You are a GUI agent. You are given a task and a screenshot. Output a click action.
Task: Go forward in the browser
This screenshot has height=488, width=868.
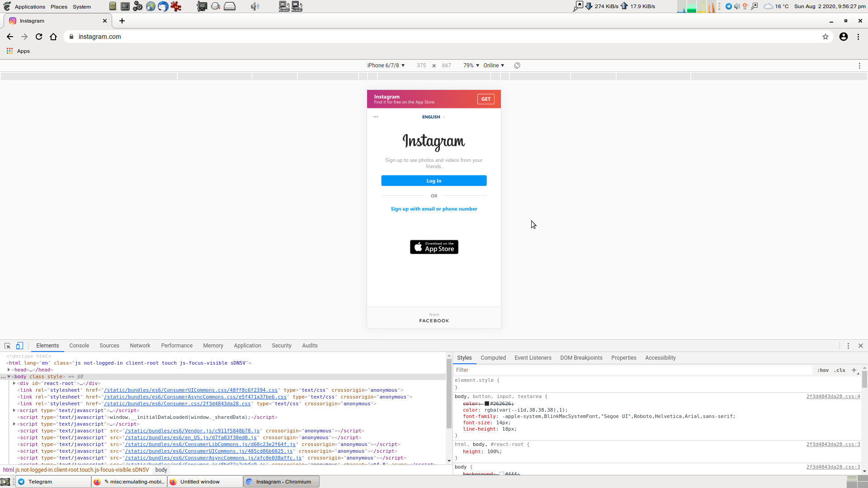point(24,37)
